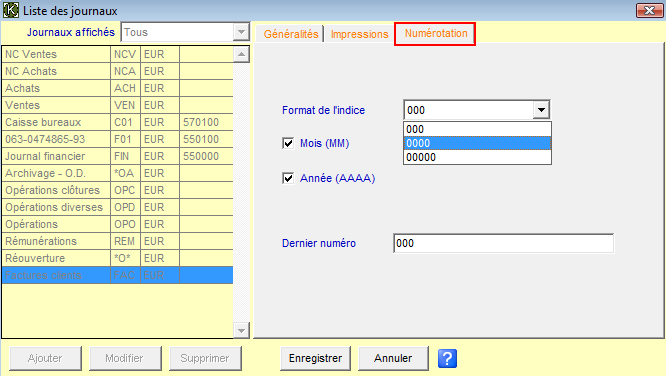
Task: Click the OPC code cell
Action: pyautogui.click(x=125, y=190)
